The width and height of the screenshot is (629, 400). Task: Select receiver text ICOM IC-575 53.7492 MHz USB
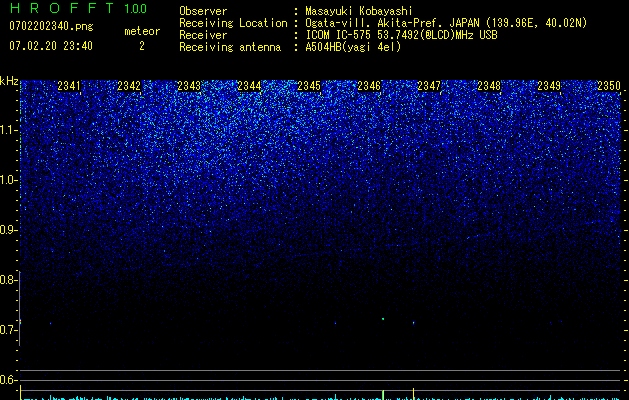click(401, 35)
